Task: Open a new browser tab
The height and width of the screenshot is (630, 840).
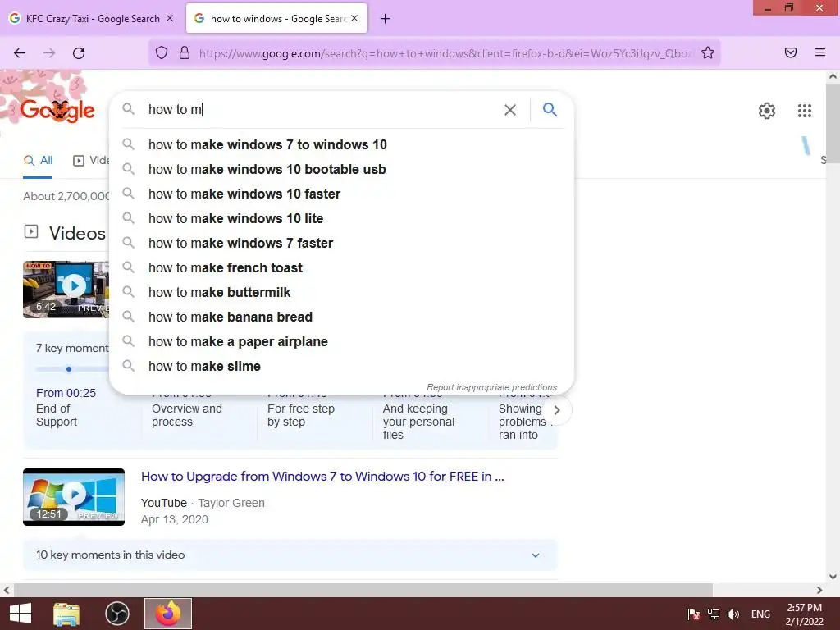Action: pyautogui.click(x=385, y=19)
